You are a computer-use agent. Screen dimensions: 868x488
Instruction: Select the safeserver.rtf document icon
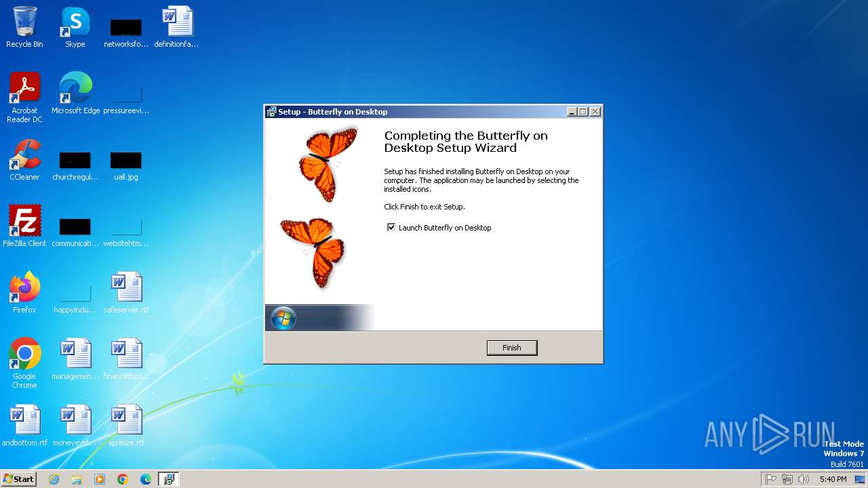(126, 293)
